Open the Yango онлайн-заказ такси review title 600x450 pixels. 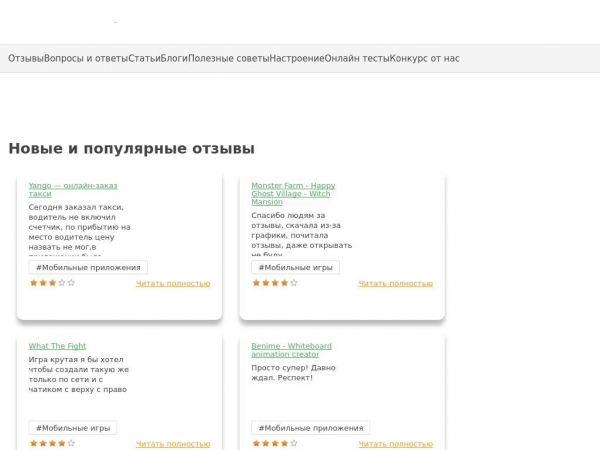[73, 190]
